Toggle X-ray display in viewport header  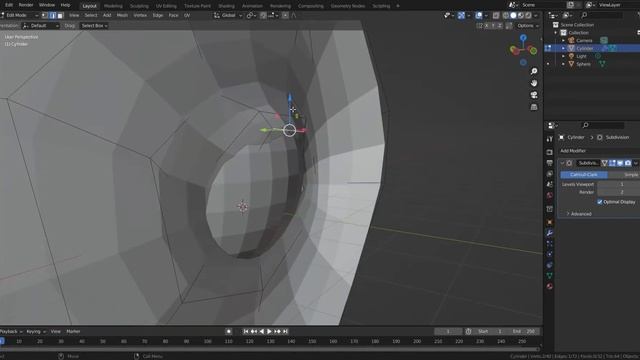pyautogui.click(x=496, y=15)
